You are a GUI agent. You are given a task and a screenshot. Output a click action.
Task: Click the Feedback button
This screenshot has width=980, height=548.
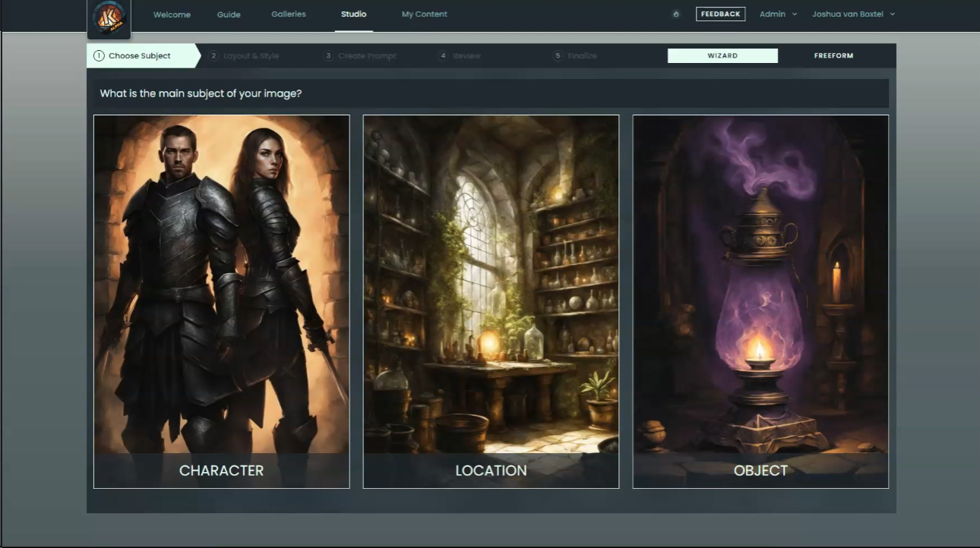(x=720, y=14)
